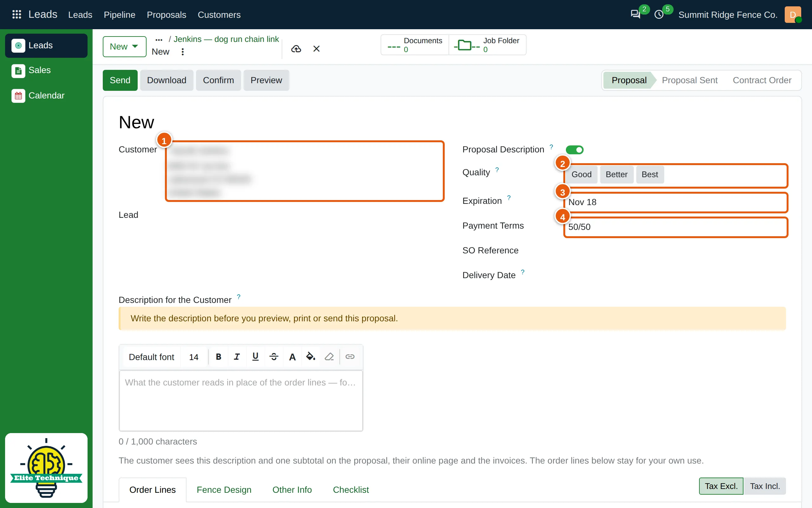The width and height of the screenshot is (812, 508).
Task: Click the Send button
Action: point(120,80)
